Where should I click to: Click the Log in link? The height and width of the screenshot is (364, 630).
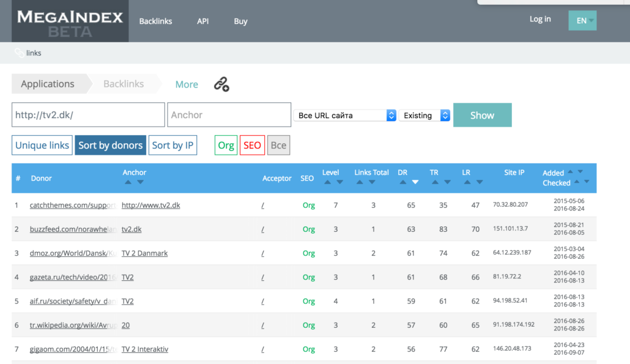(540, 19)
